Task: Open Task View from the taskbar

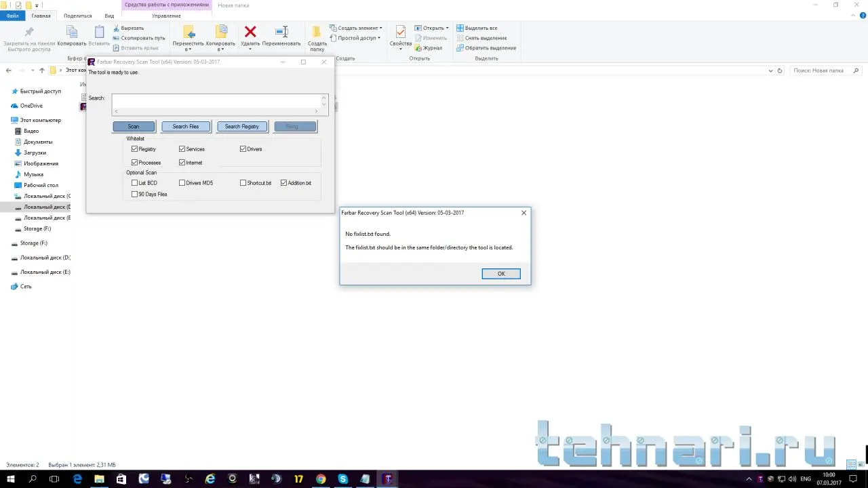Action: point(55,479)
